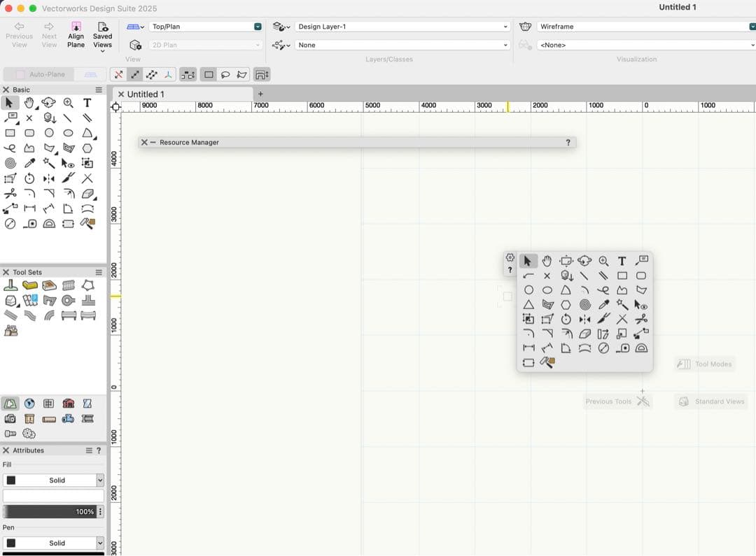756x556 pixels.
Task: Select the Mirror tool in Basic palette
Action: click(x=49, y=178)
